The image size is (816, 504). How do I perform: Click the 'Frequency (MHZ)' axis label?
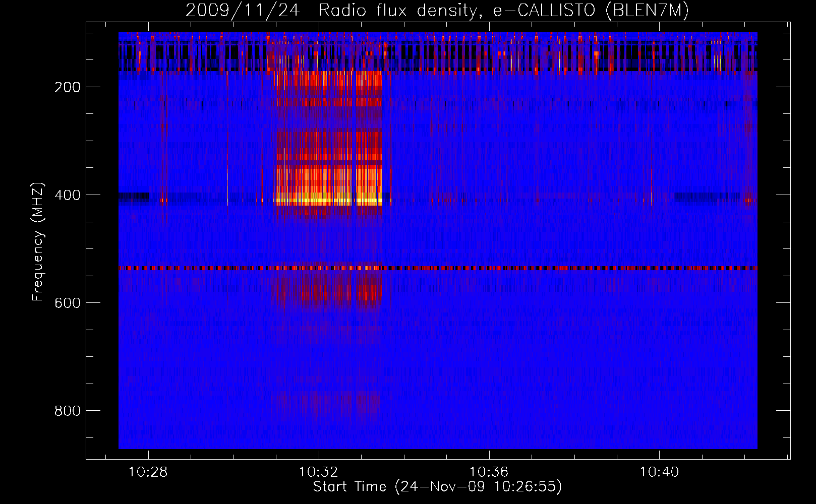(37, 242)
